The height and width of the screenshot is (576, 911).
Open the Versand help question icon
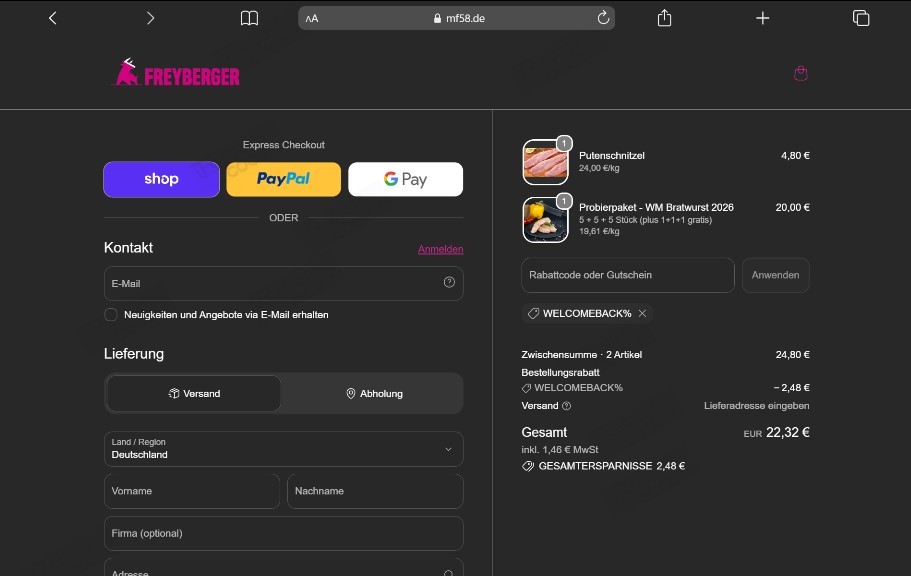566,406
